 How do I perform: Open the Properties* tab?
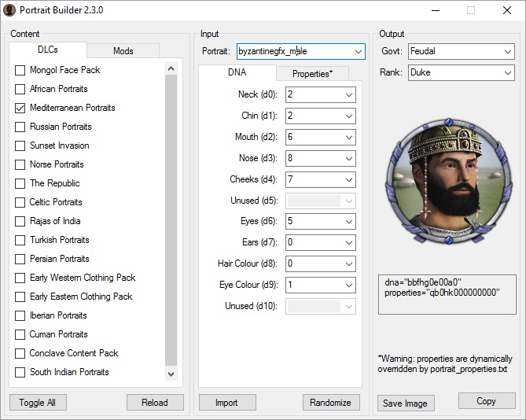(312, 74)
